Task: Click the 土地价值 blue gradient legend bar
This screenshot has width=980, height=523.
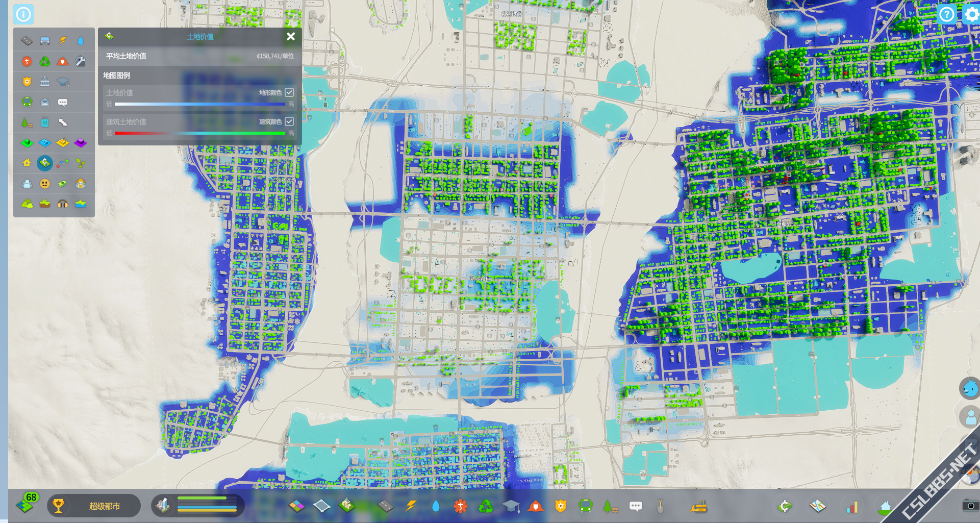Action: tap(199, 104)
